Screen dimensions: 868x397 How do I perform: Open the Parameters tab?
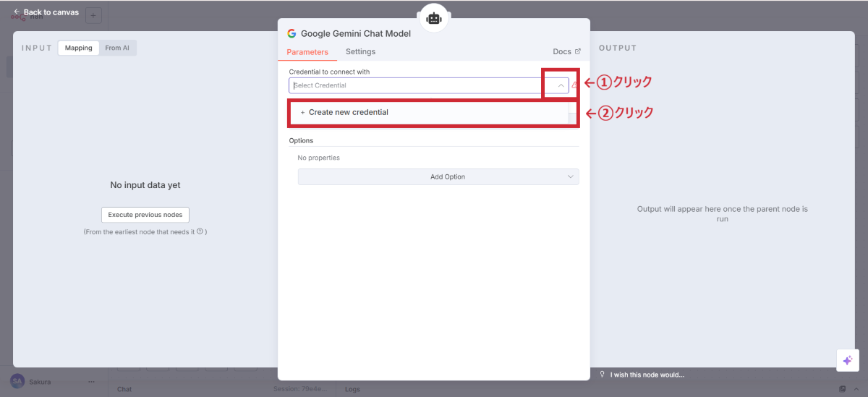[307, 52]
